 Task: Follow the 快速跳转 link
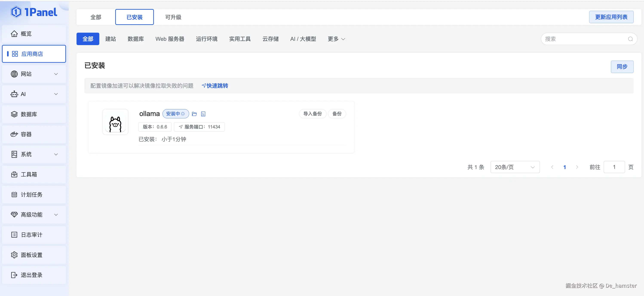(215, 86)
